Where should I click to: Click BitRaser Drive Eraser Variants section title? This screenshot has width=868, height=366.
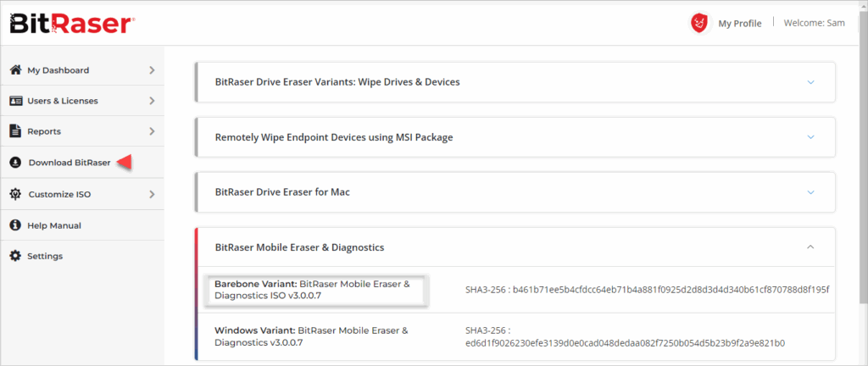[337, 82]
